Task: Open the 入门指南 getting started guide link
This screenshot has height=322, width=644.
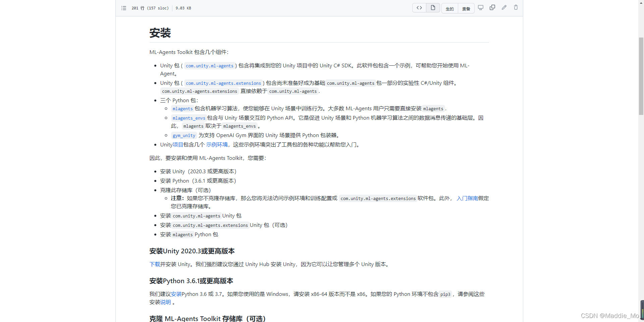Action: point(467,198)
